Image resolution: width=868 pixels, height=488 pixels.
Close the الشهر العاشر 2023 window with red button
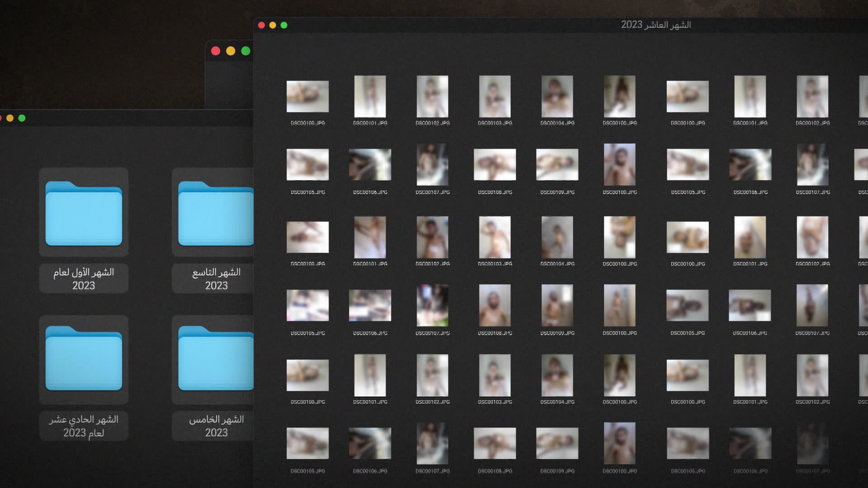(261, 25)
